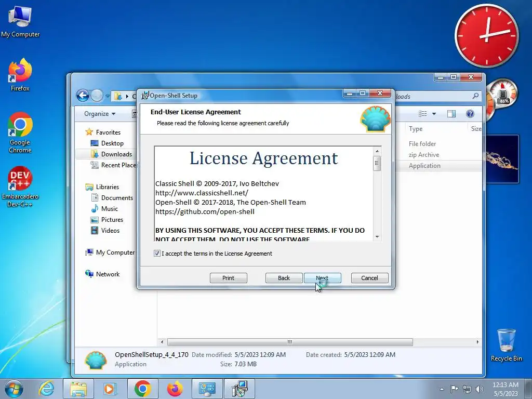Click the slideshow picture gadget
This screenshot has width=532, height=399.
[x=502, y=159]
